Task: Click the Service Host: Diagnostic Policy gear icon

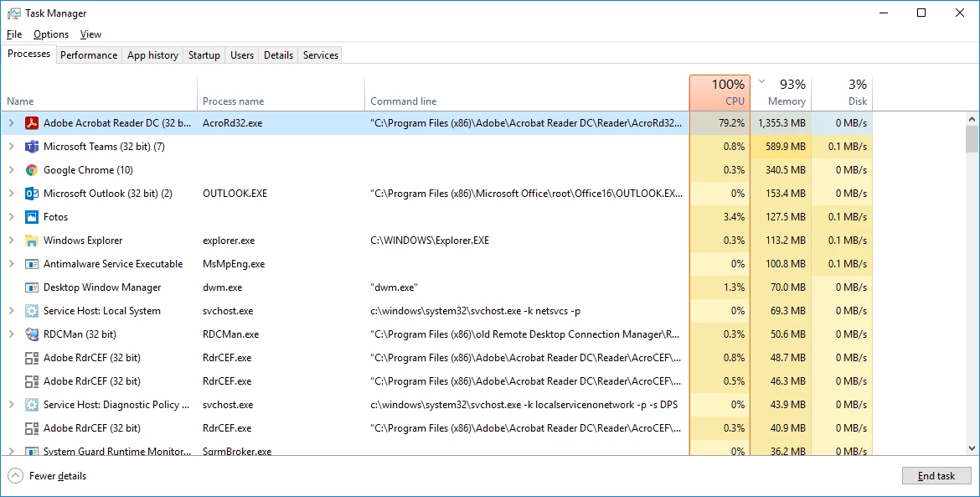Action: (x=31, y=405)
